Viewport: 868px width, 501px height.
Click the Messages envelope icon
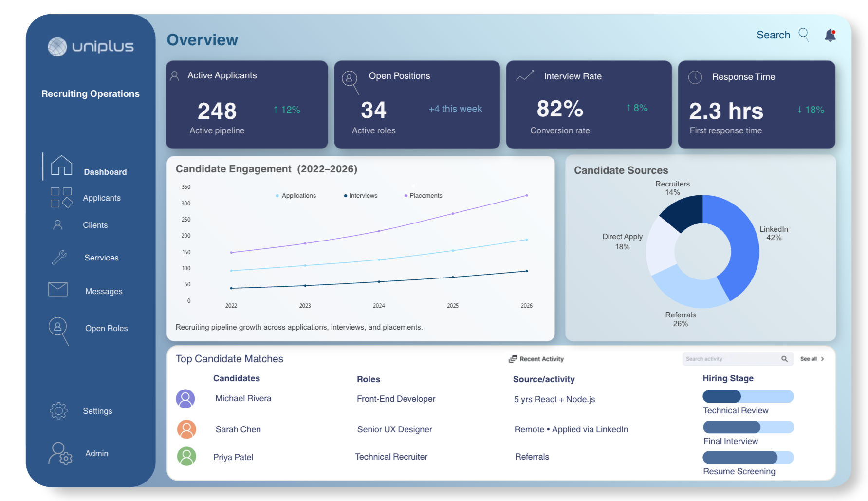[x=58, y=289]
